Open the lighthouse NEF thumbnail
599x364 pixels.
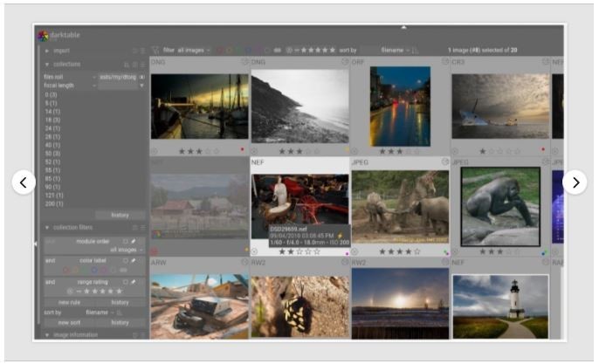[x=500, y=306]
